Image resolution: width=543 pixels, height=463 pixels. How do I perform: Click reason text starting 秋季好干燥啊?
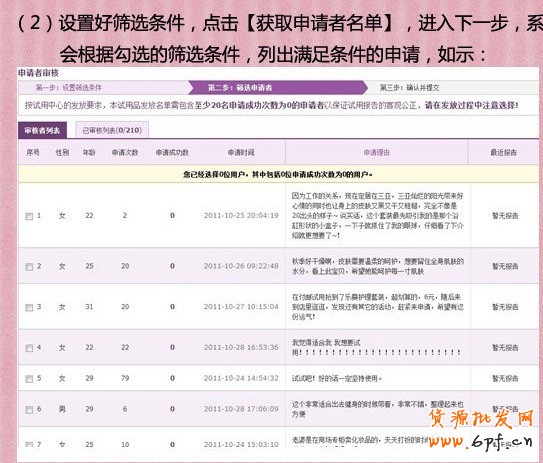click(378, 266)
